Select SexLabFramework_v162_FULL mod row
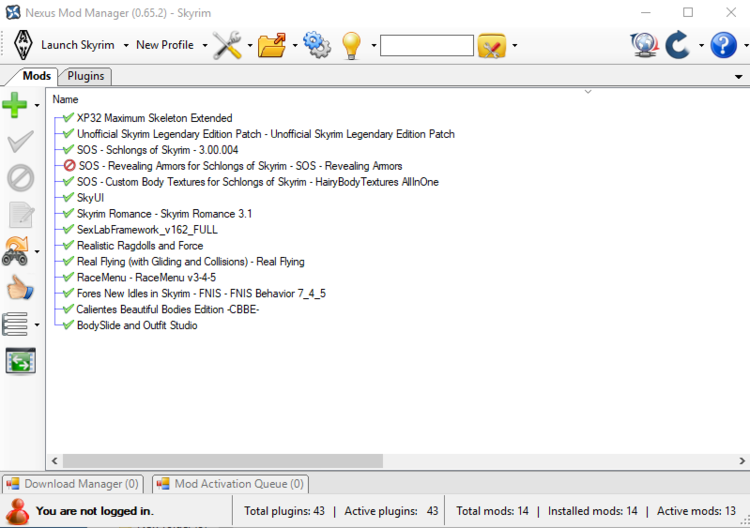This screenshot has width=750, height=528. coord(147,230)
